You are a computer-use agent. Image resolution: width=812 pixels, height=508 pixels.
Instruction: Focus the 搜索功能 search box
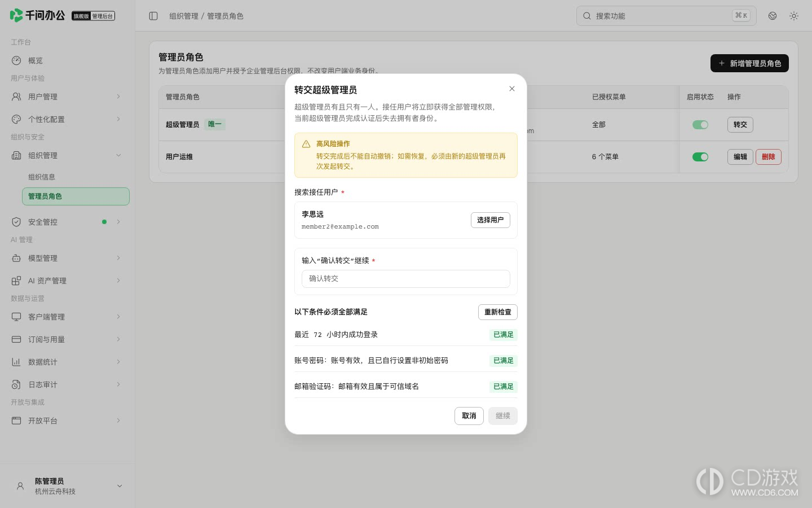coord(666,16)
